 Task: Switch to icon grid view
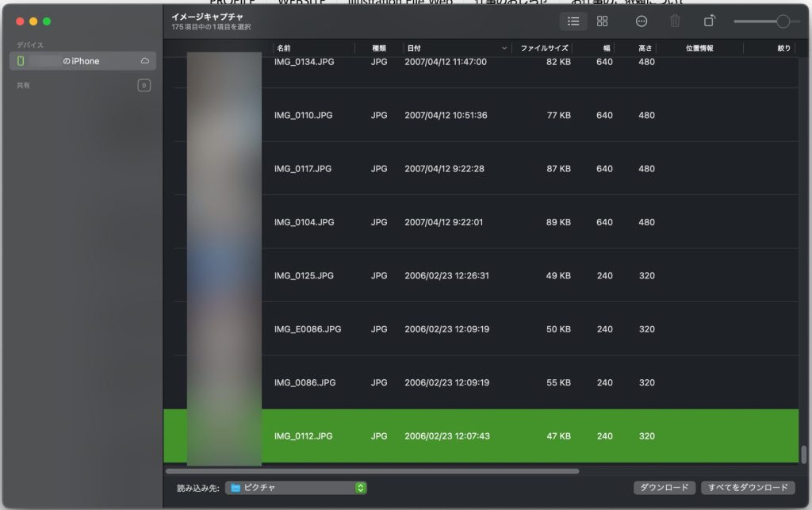pyautogui.click(x=603, y=21)
